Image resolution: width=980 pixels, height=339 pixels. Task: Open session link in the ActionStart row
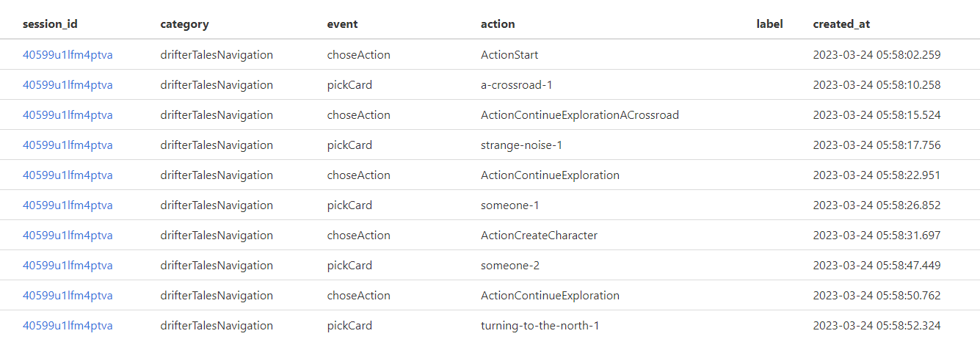coord(68,54)
